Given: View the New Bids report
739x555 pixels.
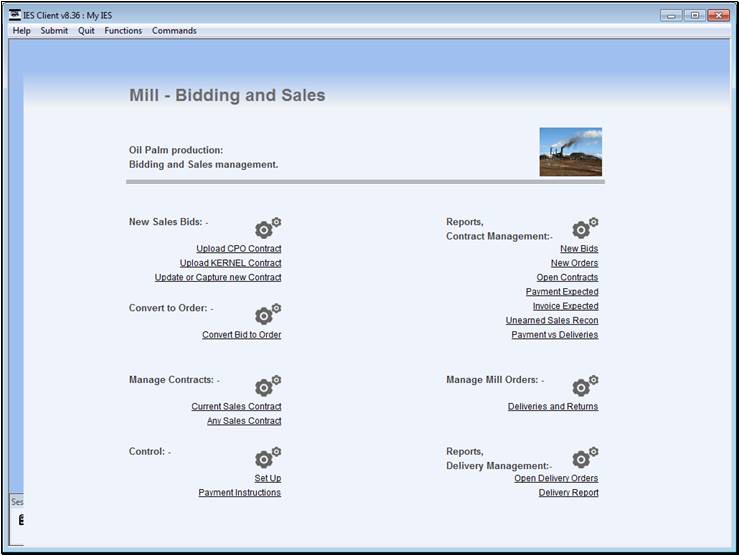Looking at the screenshot, I should click(x=579, y=248).
